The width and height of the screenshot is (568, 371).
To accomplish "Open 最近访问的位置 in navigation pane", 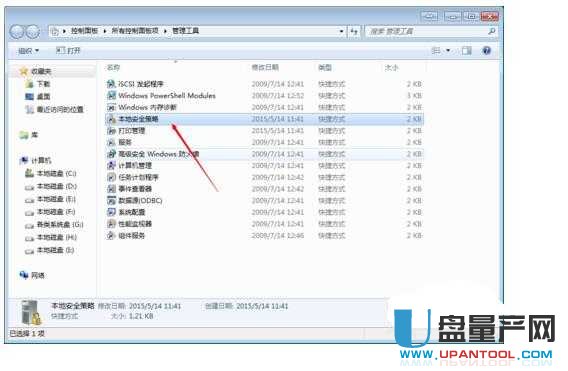I will coord(60,109).
